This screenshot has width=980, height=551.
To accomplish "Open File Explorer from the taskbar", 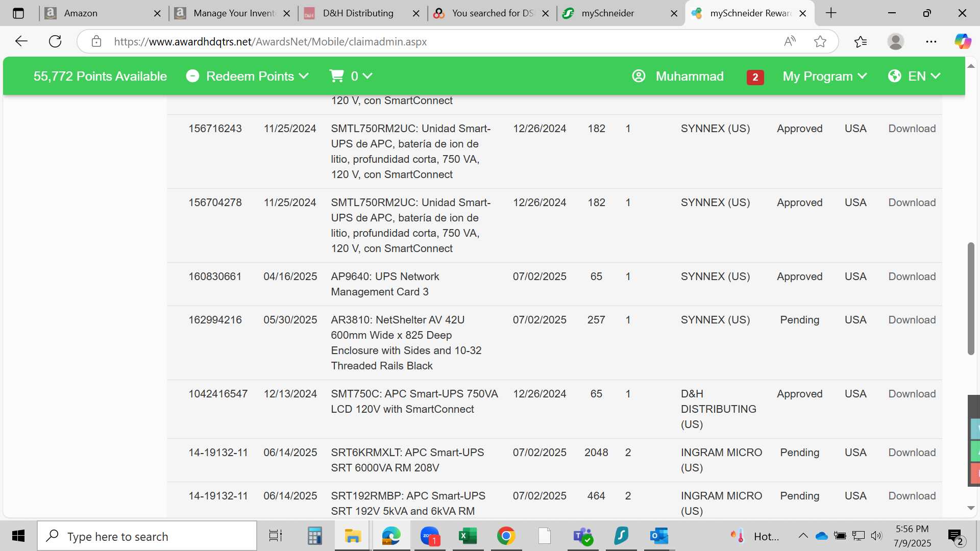I will pyautogui.click(x=353, y=536).
